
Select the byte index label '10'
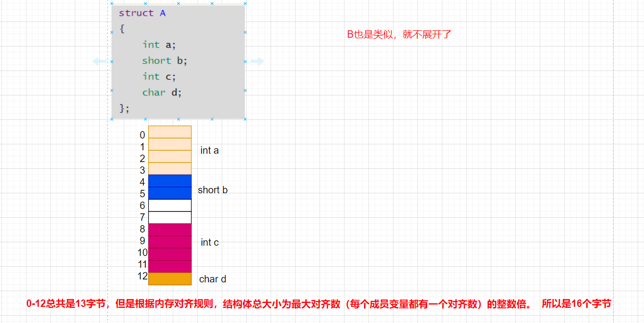tap(142, 253)
